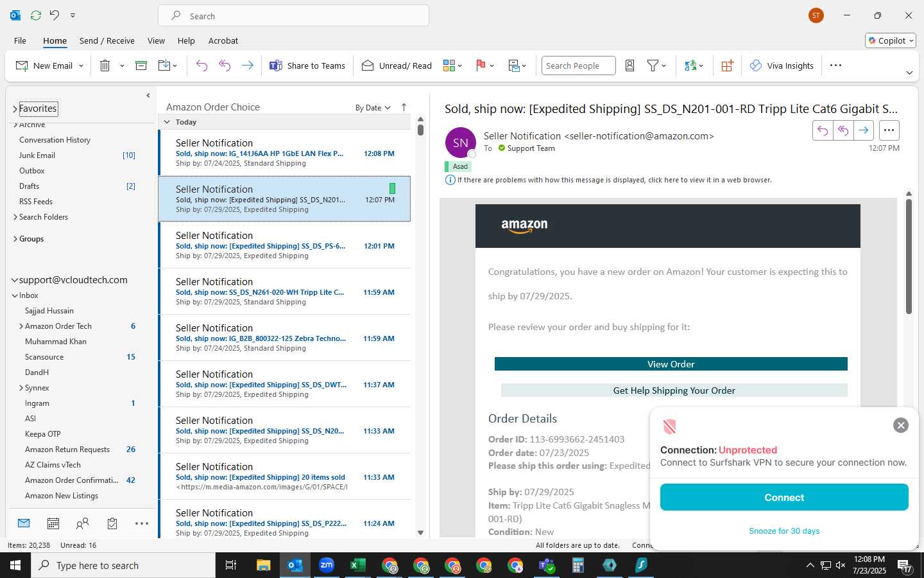Viewport: 924px width, 578px height.
Task: Click Reply All icon in reading pane
Action: click(x=843, y=130)
